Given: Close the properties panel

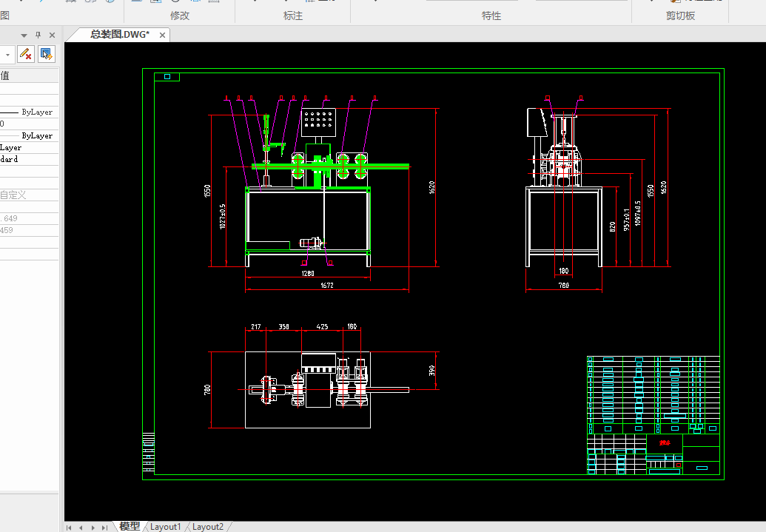Looking at the screenshot, I should tap(53, 36).
